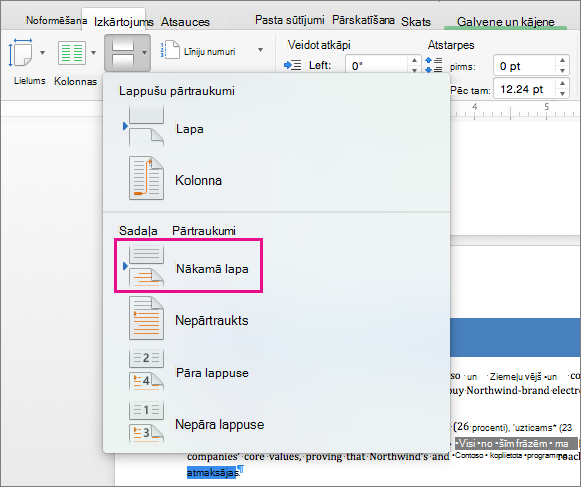581x487 pixels.
Task: Open the Līniju numuri dropdown arrow
Action: pos(260,50)
